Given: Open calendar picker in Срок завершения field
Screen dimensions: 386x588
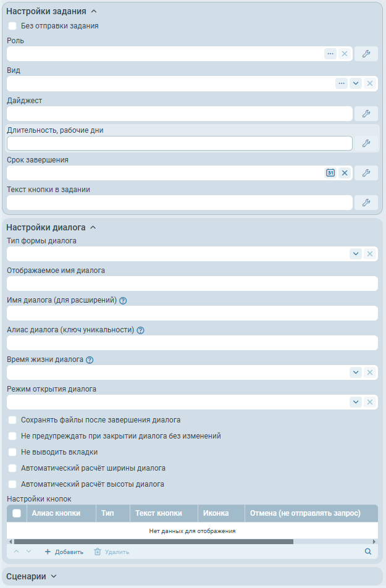Looking at the screenshot, I should [330, 173].
